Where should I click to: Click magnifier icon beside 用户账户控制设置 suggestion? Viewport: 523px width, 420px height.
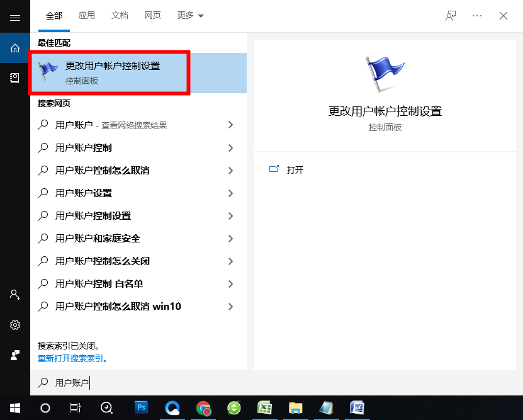pyautogui.click(x=43, y=216)
